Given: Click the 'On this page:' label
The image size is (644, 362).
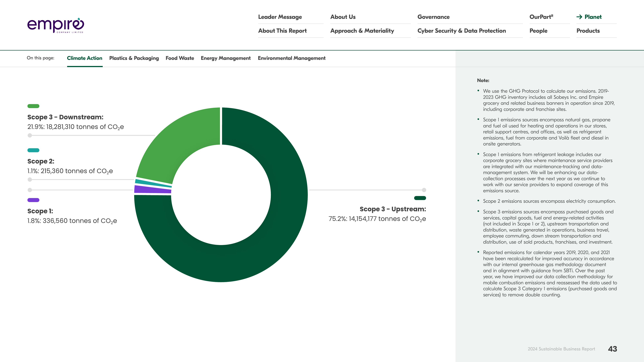Looking at the screenshot, I should click(x=41, y=58).
